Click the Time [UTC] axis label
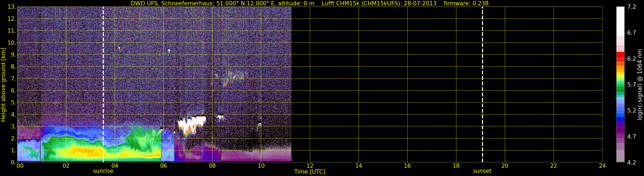 pyautogui.click(x=309, y=172)
